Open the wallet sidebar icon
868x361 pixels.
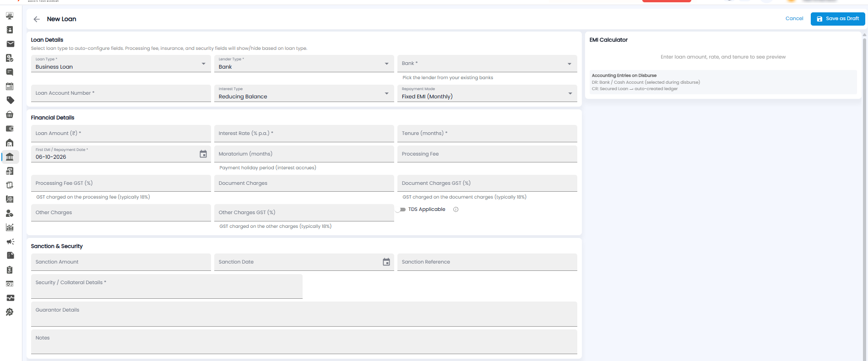10,129
